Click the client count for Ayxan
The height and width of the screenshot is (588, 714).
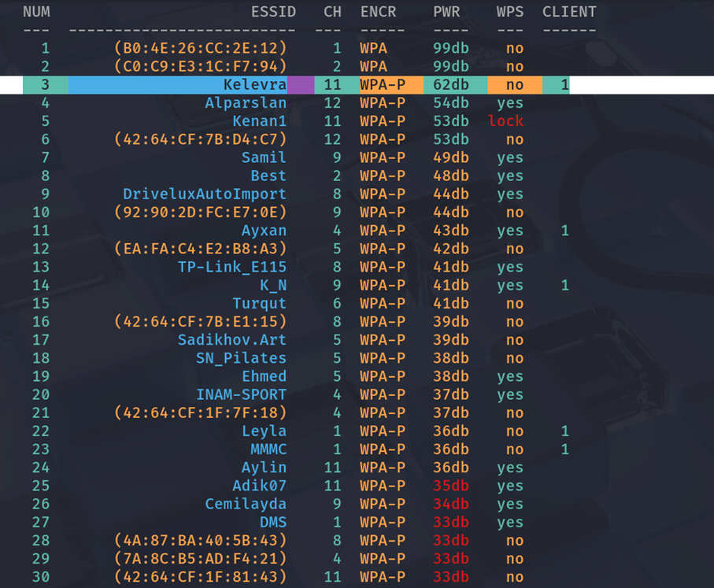[565, 231]
